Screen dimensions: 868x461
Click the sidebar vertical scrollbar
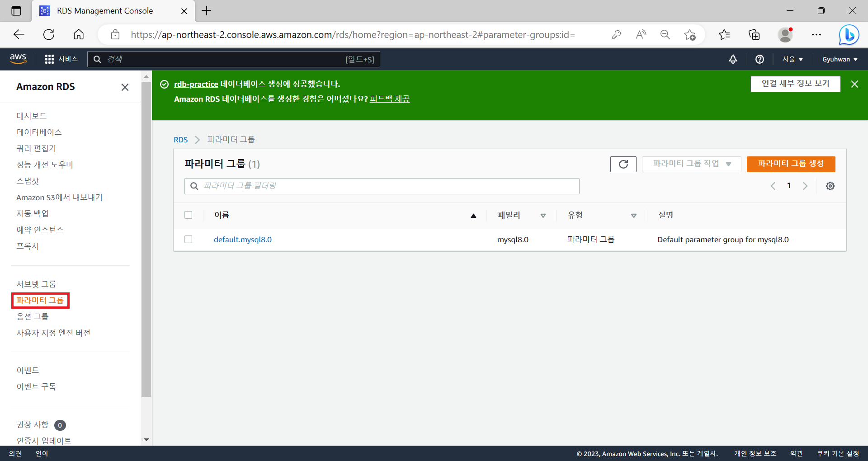pyautogui.click(x=146, y=240)
